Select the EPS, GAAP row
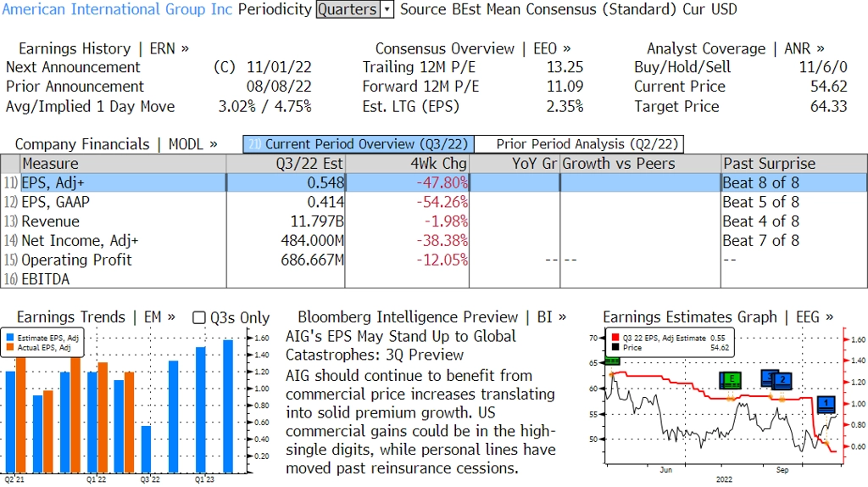 pos(55,202)
